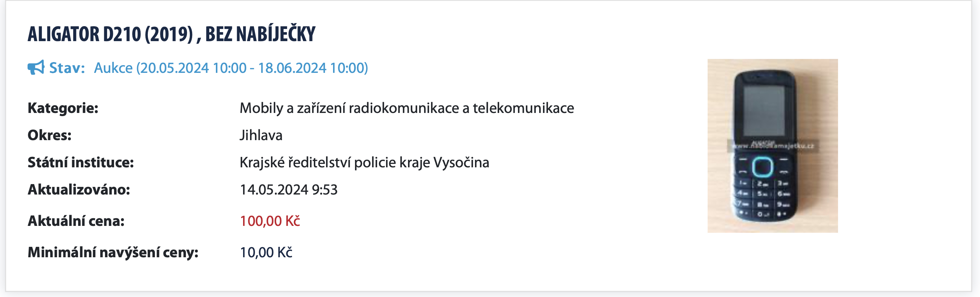Click the 14.05.2024 9:53 update timestamp
This screenshot has width=980, height=297.
288,189
